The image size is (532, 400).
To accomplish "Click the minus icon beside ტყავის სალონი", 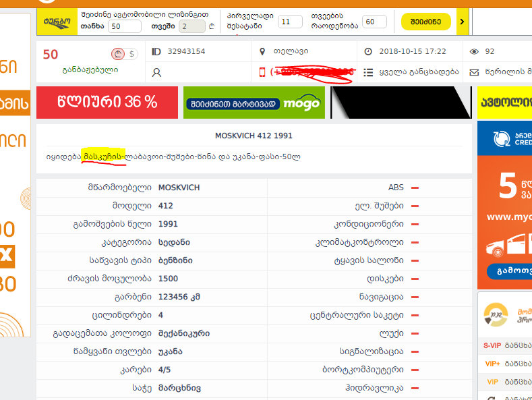I will [x=415, y=261].
